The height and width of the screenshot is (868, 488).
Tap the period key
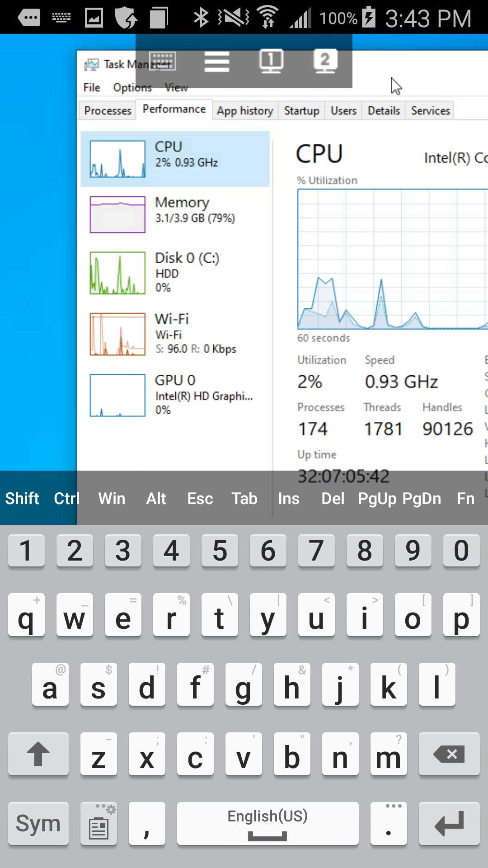point(389,824)
